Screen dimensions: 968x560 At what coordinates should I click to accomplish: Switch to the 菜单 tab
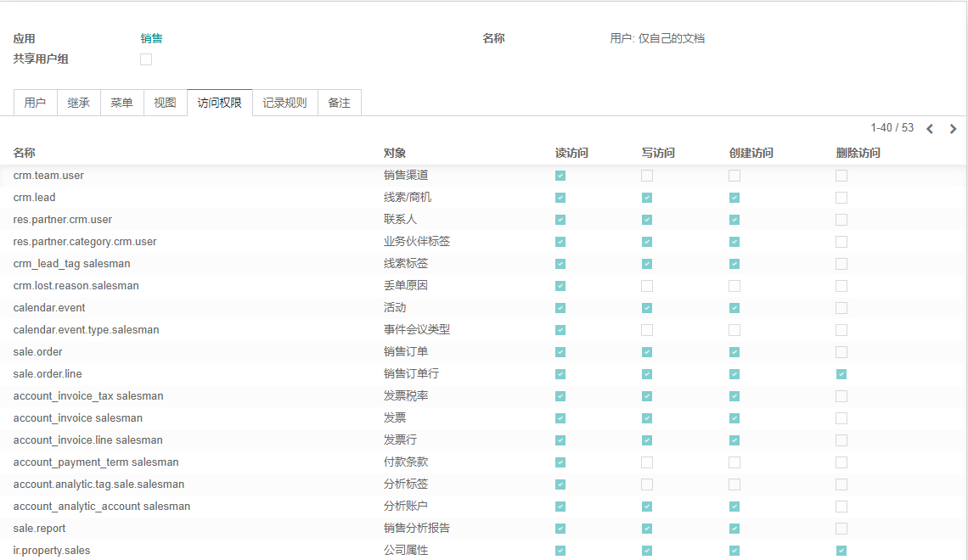point(121,102)
